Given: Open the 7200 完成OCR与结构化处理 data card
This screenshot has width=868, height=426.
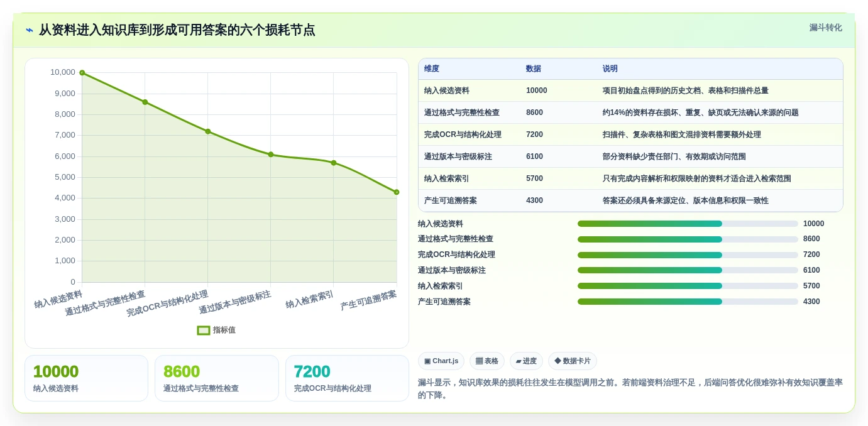Looking at the screenshot, I should pyautogui.click(x=347, y=378).
